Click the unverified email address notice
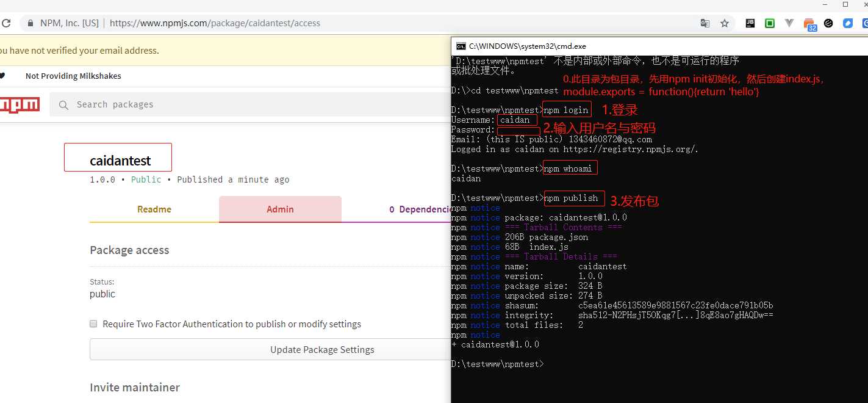 (79, 51)
